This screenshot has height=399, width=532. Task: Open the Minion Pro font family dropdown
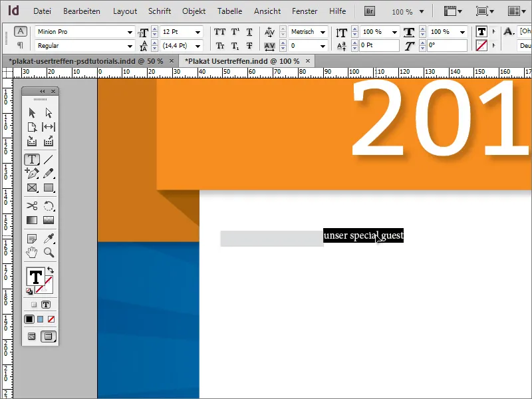click(130, 32)
